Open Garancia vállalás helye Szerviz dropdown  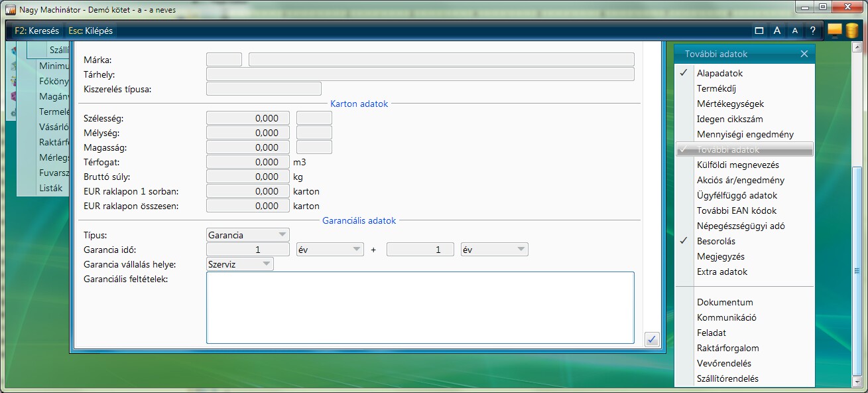tap(240, 264)
